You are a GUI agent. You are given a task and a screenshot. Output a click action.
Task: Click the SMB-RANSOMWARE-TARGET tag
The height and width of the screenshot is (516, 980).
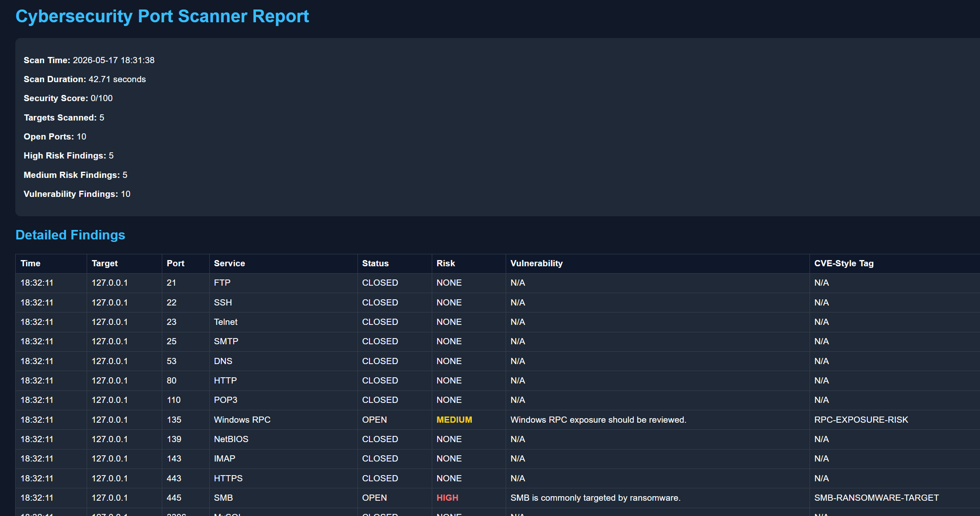click(x=876, y=498)
